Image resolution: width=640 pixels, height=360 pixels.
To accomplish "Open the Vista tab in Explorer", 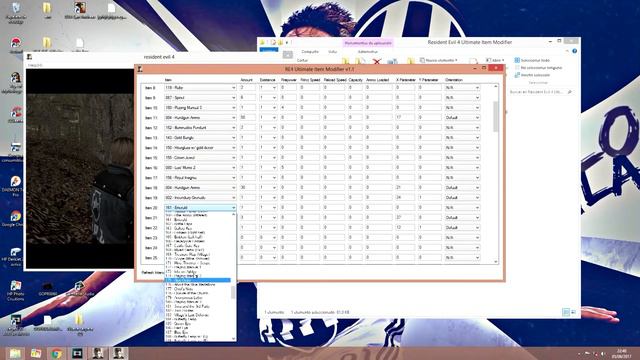I will coord(333,52).
